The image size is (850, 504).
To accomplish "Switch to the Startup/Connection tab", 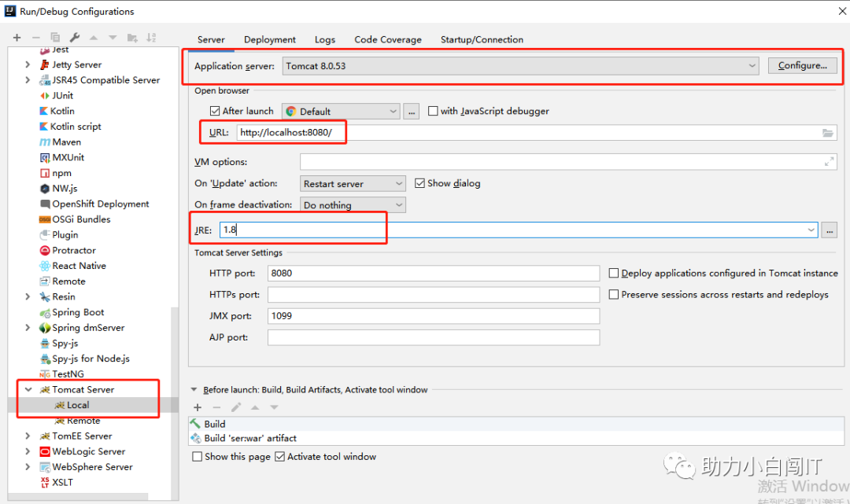I will click(482, 39).
